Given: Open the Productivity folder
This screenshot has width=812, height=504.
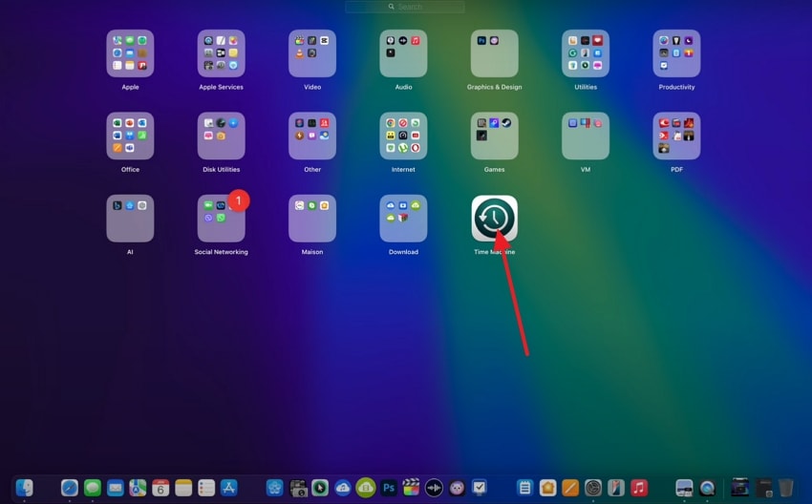Looking at the screenshot, I should point(677,53).
